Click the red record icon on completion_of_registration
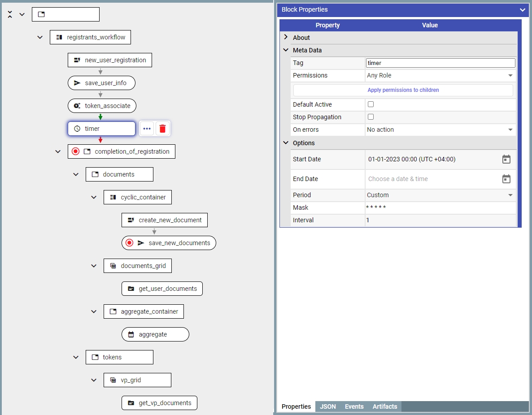 [76, 151]
